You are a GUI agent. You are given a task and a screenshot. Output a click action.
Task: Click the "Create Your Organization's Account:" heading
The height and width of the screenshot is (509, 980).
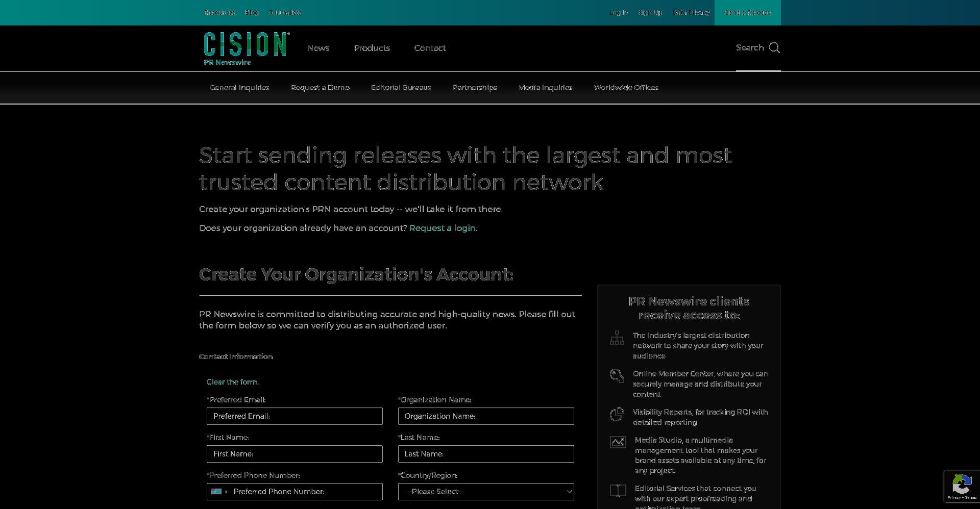(x=356, y=274)
